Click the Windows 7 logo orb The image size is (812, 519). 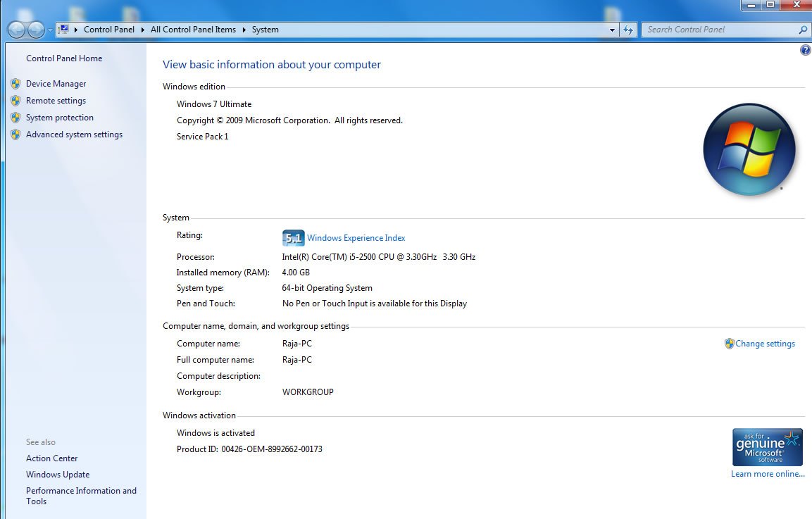point(749,150)
